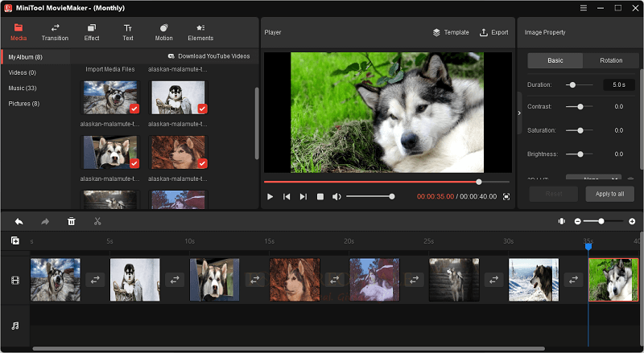
Task: Open the Text tab
Action: pos(128,32)
